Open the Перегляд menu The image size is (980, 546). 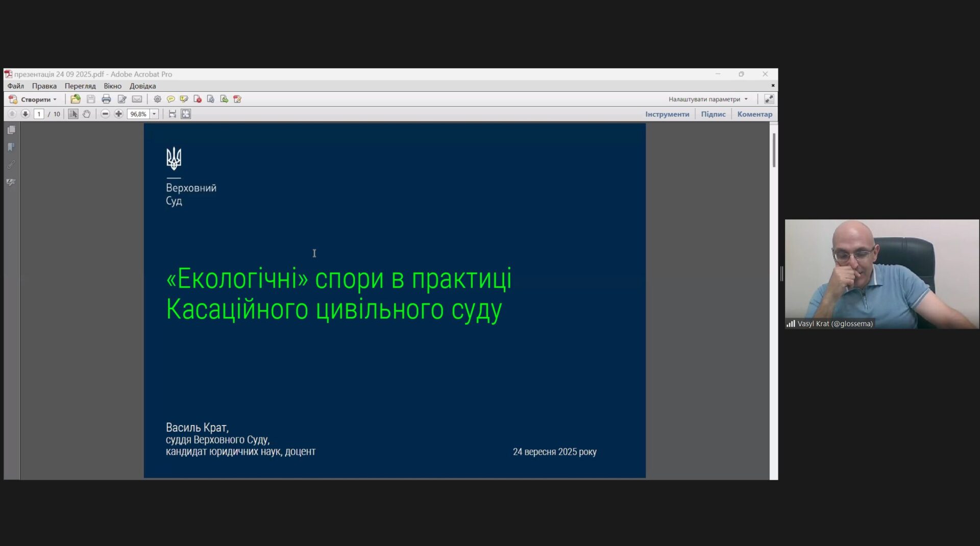(x=80, y=86)
